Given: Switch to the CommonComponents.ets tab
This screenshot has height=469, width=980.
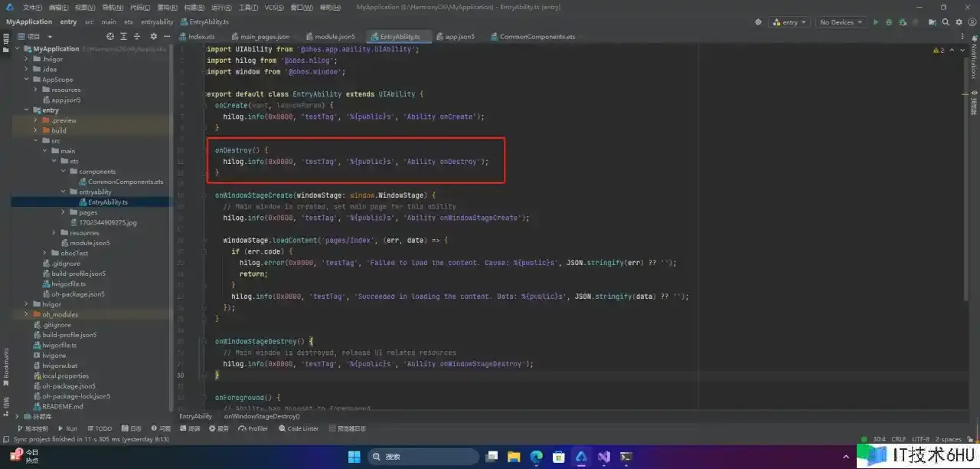Looking at the screenshot, I should [x=533, y=36].
